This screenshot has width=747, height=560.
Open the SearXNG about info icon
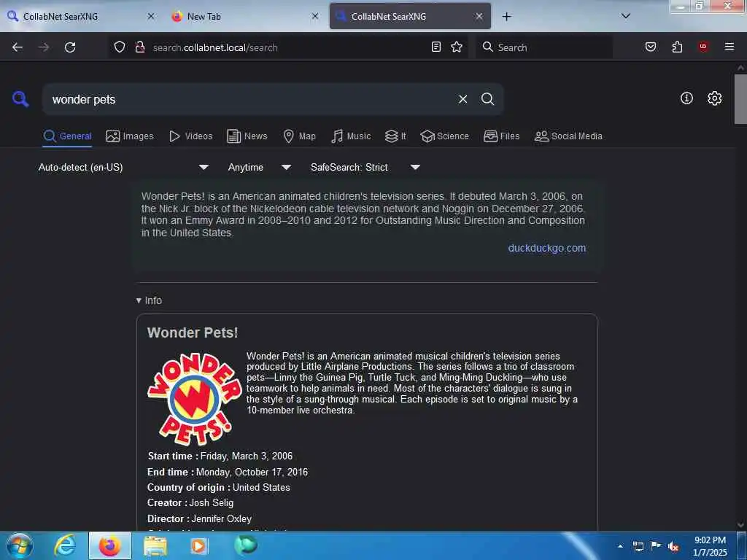tap(686, 98)
